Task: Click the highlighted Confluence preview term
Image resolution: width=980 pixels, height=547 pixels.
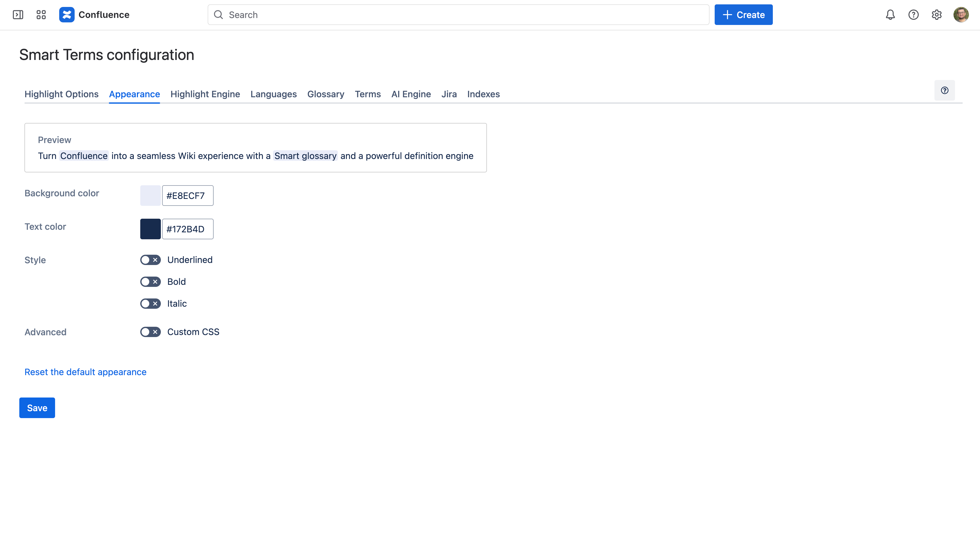Action: (x=84, y=156)
